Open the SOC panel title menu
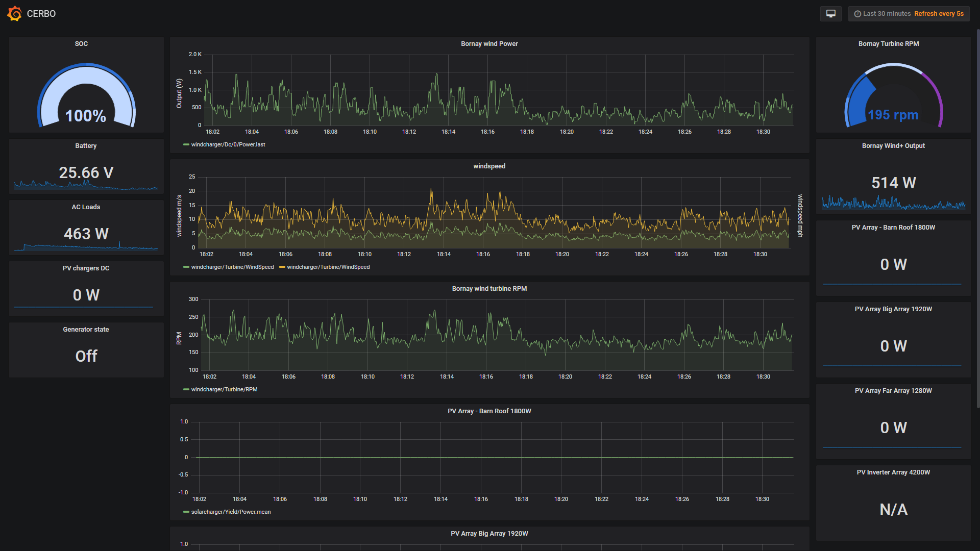 (81, 44)
